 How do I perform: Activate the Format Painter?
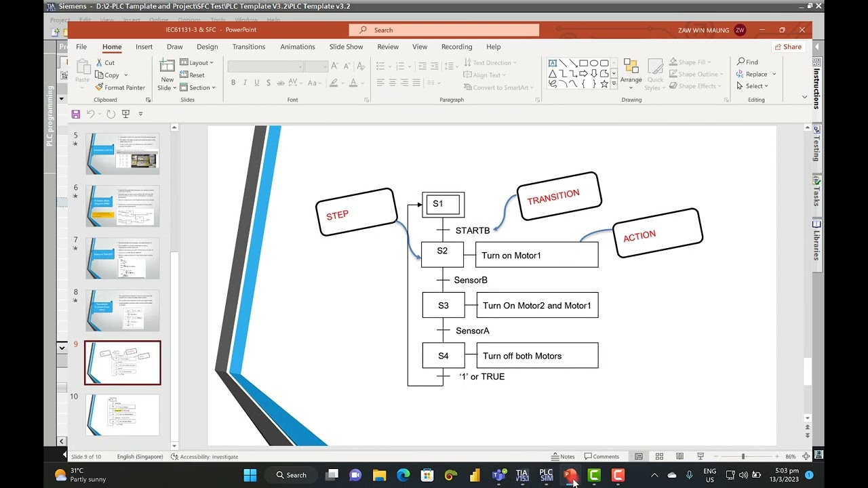click(120, 87)
